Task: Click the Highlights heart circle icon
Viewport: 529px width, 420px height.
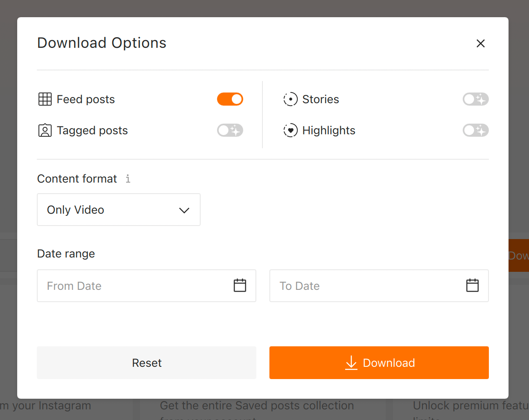Action: (x=290, y=130)
